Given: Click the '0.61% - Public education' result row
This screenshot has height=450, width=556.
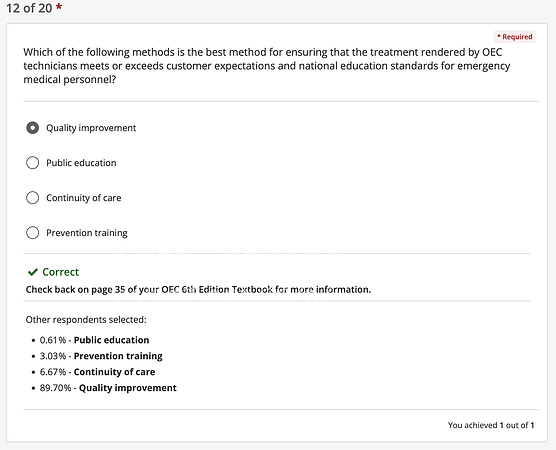Looking at the screenshot, I should (94, 340).
